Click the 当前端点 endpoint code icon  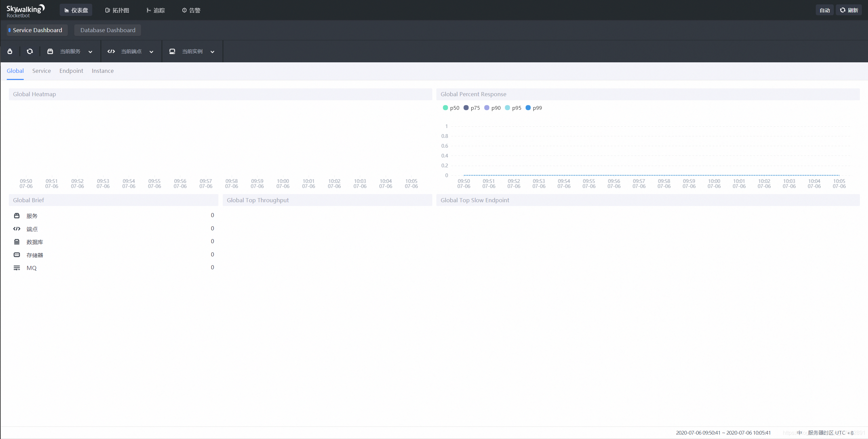tap(111, 51)
